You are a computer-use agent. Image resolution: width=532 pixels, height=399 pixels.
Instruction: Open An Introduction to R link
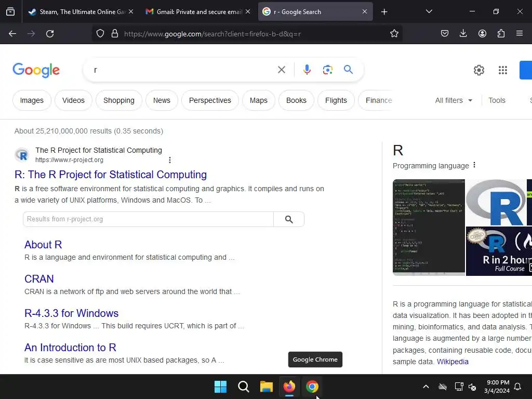(70, 348)
